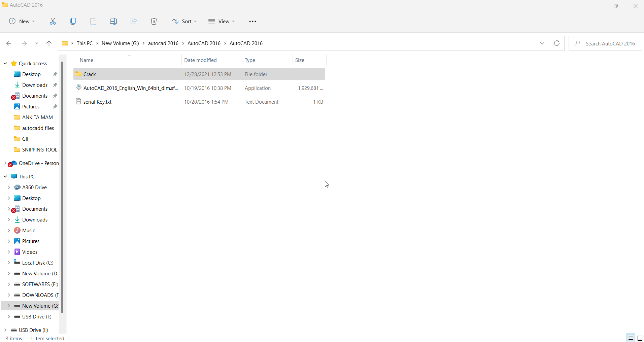Expand the New Volume (G:) node
The width and height of the screenshot is (644, 342).
pos(9,306)
